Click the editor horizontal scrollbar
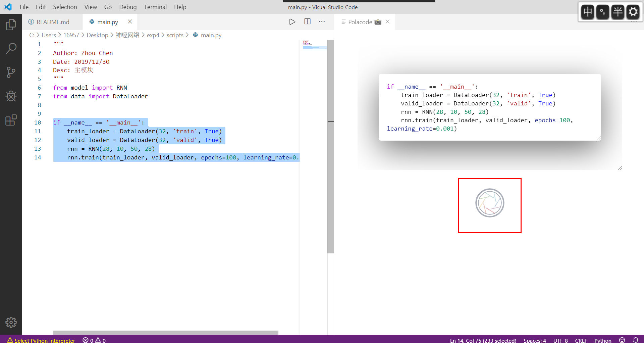Image resolution: width=644 pixels, height=343 pixels. coord(166,333)
